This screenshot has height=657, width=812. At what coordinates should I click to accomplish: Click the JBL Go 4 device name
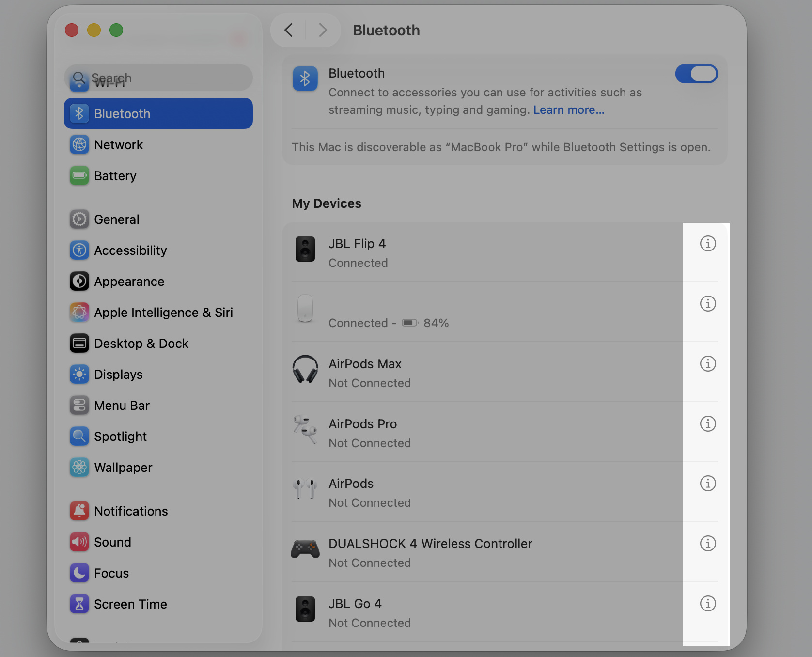355,603
